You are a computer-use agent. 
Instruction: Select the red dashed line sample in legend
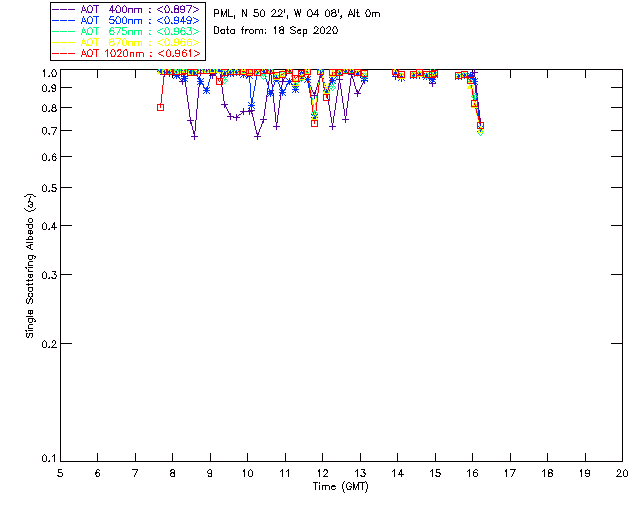(64, 53)
